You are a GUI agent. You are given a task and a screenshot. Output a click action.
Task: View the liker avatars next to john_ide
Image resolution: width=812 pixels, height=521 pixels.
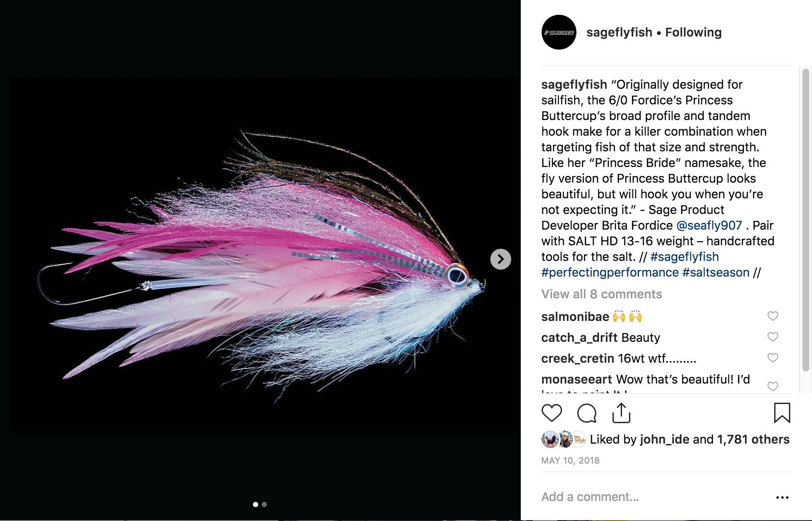[x=564, y=439]
